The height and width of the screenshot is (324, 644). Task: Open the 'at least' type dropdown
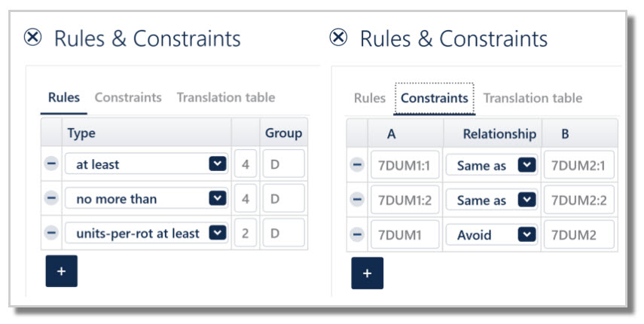pyautogui.click(x=217, y=164)
